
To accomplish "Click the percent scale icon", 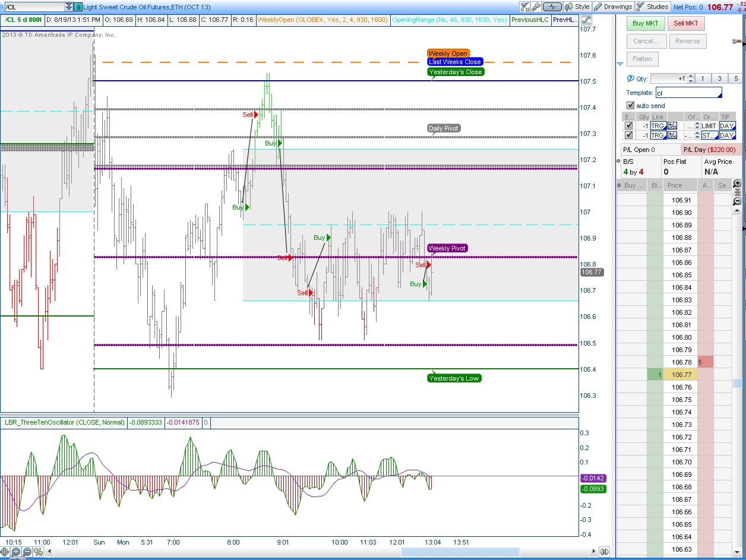I will coord(38,552).
